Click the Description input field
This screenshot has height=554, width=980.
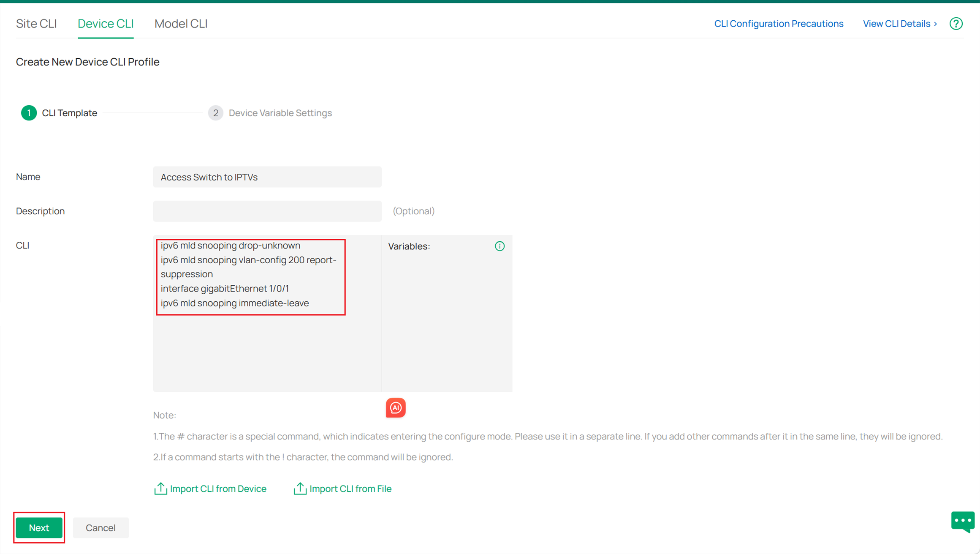(267, 211)
